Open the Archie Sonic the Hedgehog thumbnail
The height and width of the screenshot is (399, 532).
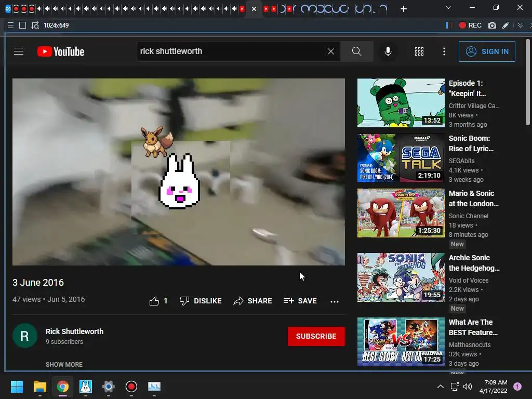click(x=401, y=277)
